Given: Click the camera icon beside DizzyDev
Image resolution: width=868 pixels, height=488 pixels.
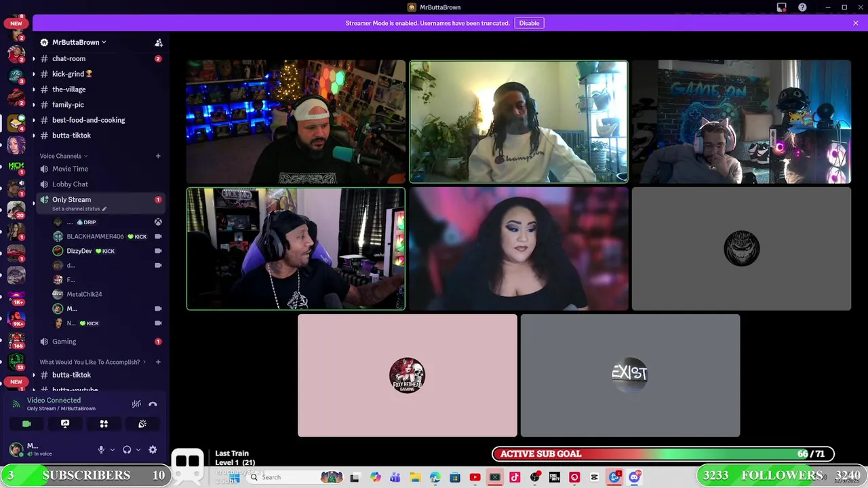Looking at the screenshot, I should (x=158, y=251).
